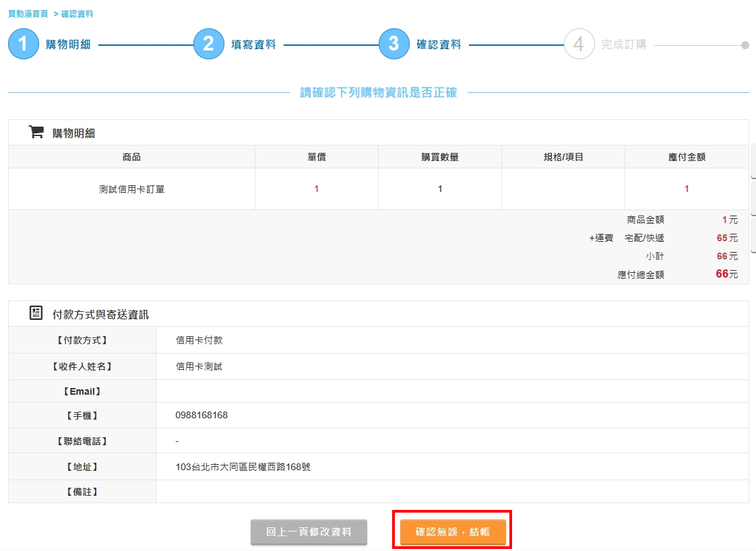756x551 pixels.
Task: Select the 完成訂購 step label
Action: pos(623,45)
